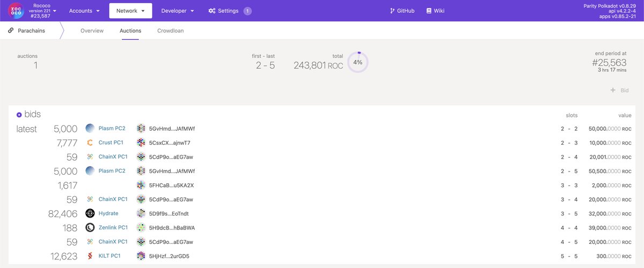Click identicon for 5HjHzf...2urGD5
The width and height of the screenshot is (644, 268).
point(141,256)
